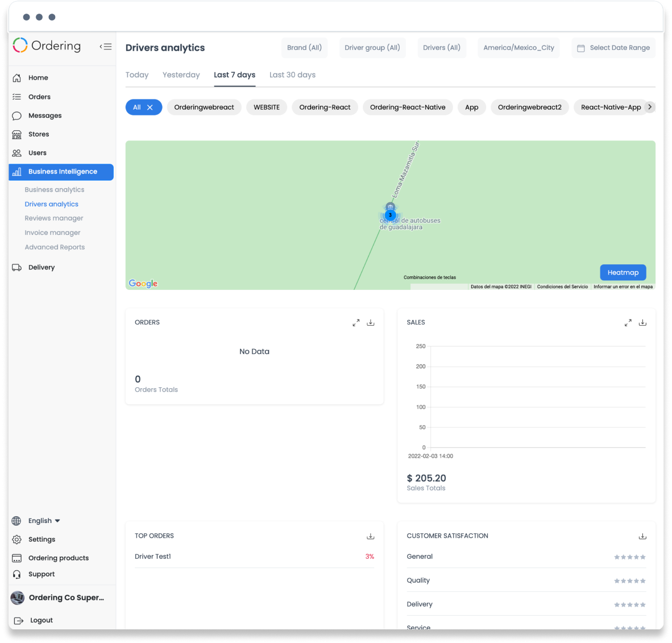Click the calendar icon in date range
672x643 pixels.
580,48
